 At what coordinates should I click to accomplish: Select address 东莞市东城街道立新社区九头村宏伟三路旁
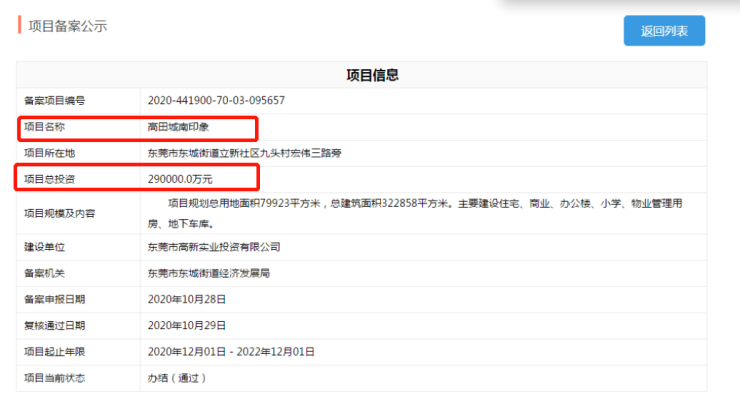pos(244,153)
